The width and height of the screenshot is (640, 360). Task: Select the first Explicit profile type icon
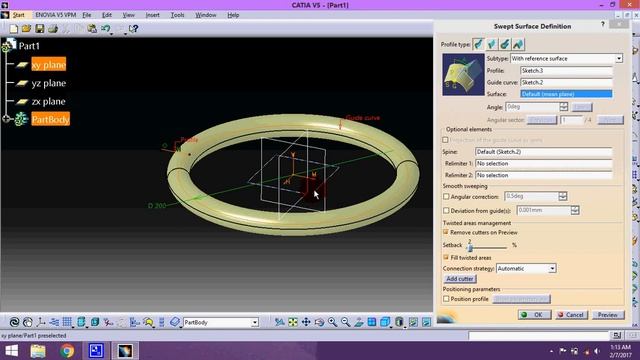tap(478, 44)
